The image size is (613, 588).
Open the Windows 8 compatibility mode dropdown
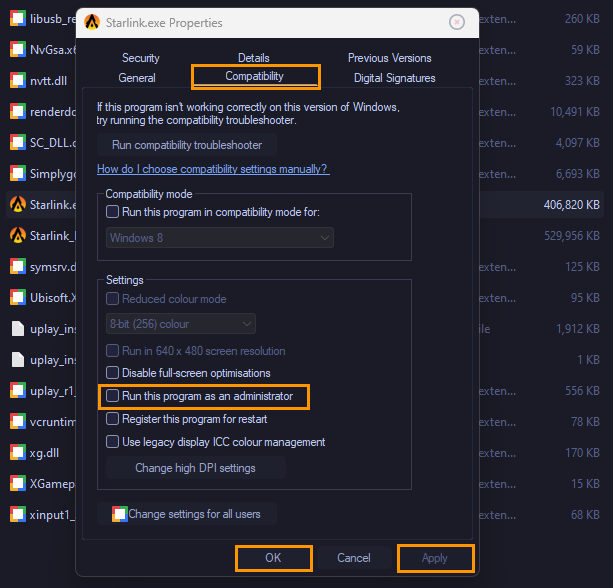click(220, 238)
